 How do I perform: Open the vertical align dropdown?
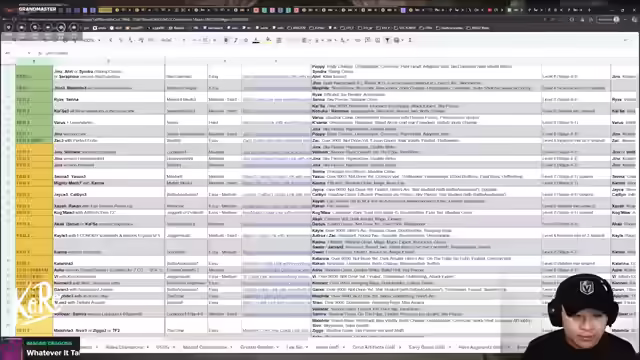(x=318, y=40)
